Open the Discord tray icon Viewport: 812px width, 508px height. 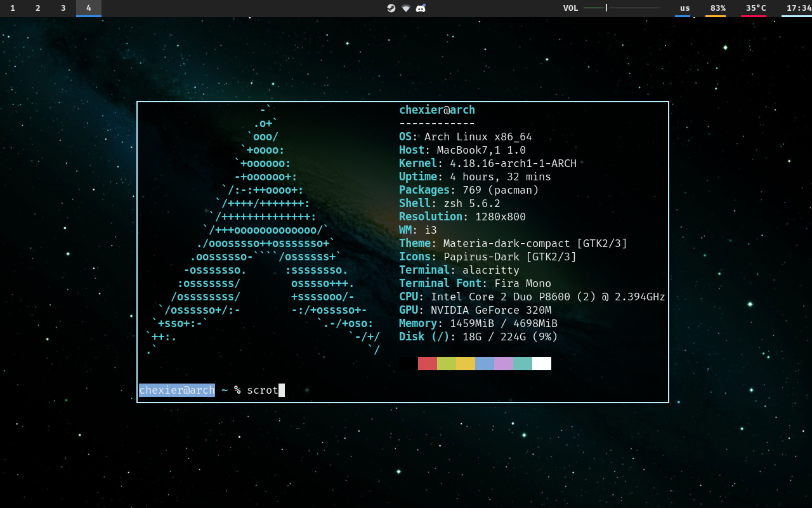click(421, 8)
